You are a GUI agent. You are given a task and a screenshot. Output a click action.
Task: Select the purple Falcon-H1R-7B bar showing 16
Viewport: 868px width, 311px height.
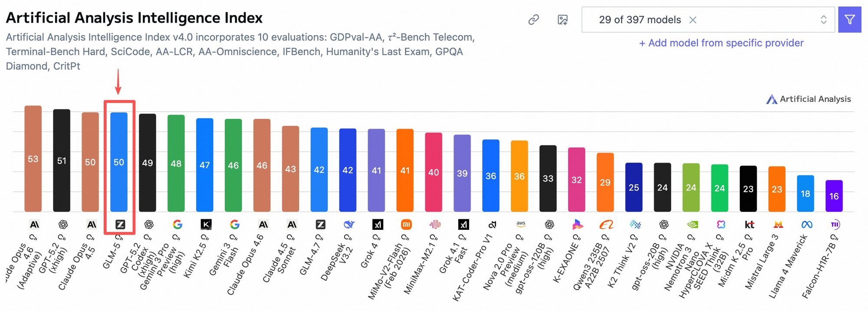(x=834, y=196)
